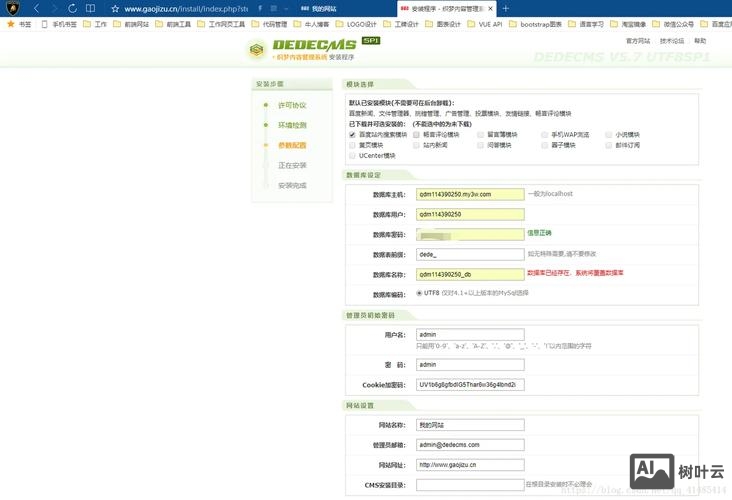The image size is (732, 500).
Task: Click the 网站名称 input field
Action: (x=470, y=425)
